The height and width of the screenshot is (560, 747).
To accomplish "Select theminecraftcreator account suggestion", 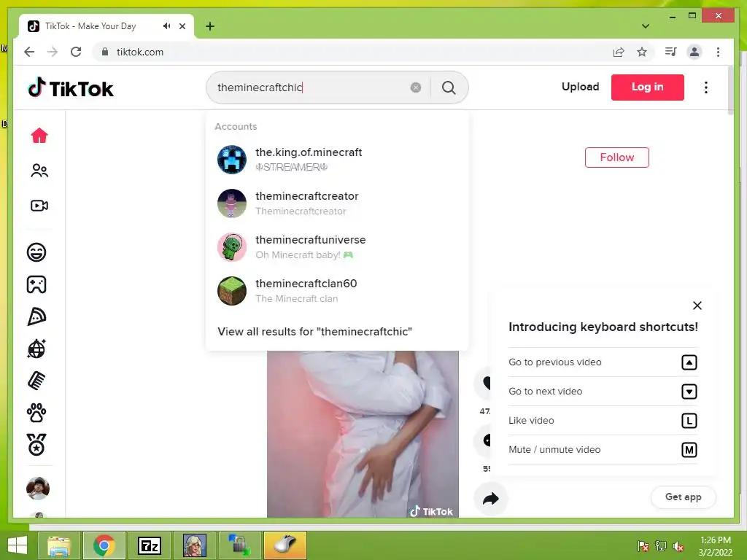I will pos(337,203).
